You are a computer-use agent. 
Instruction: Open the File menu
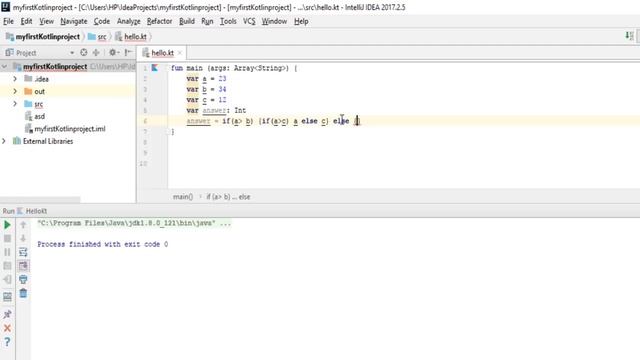click(x=8, y=21)
